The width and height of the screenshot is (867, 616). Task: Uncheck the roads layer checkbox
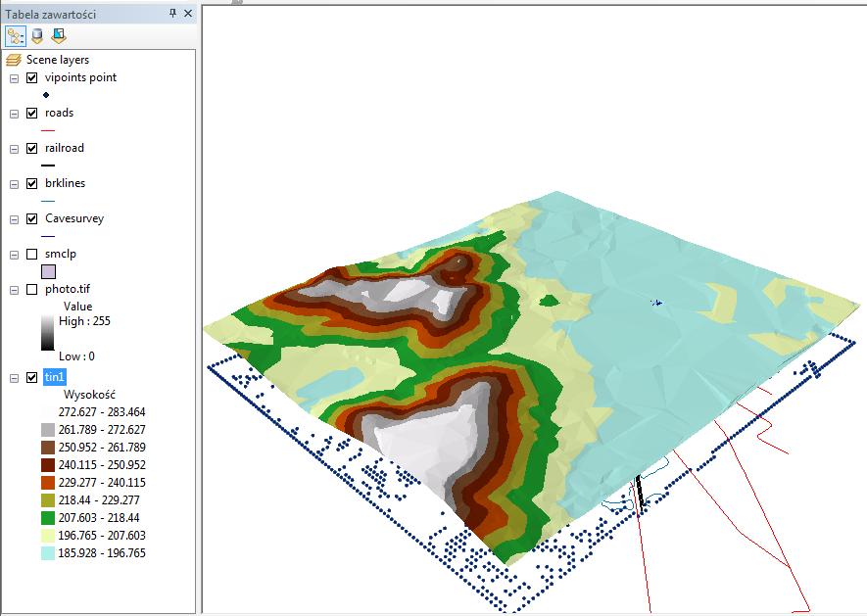[x=32, y=114]
